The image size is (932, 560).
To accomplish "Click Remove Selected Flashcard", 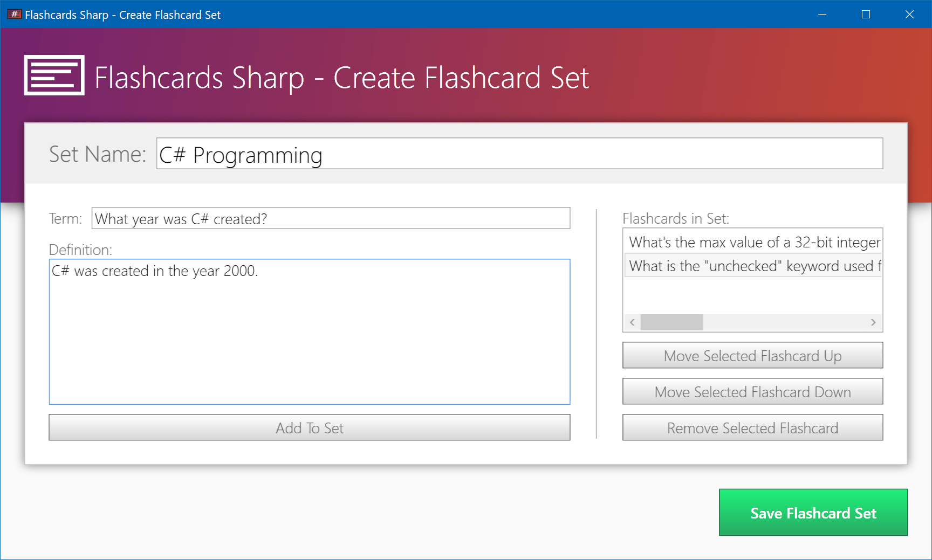I will click(752, 427).
